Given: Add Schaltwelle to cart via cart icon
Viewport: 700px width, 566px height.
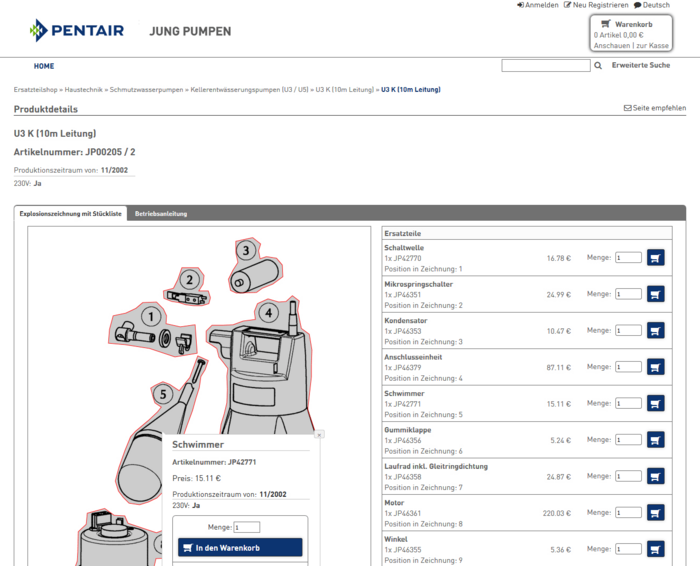Looking at the screenshot, I should click(655, 258).
